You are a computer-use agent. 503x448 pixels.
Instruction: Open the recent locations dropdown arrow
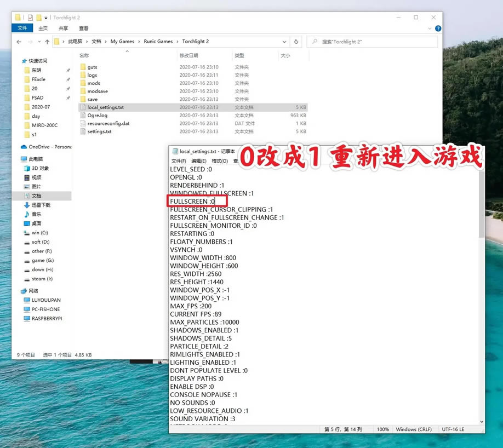(39, 42)
